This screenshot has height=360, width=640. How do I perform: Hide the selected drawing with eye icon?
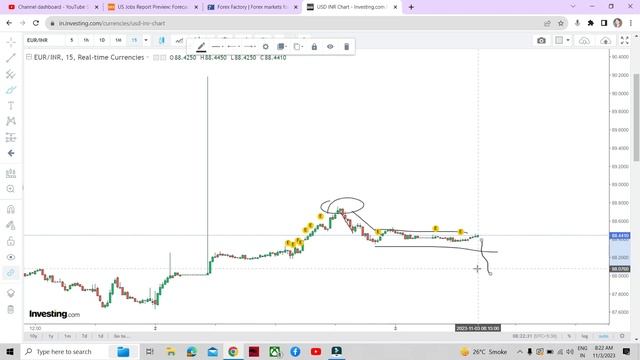click(x=330, y=47)
